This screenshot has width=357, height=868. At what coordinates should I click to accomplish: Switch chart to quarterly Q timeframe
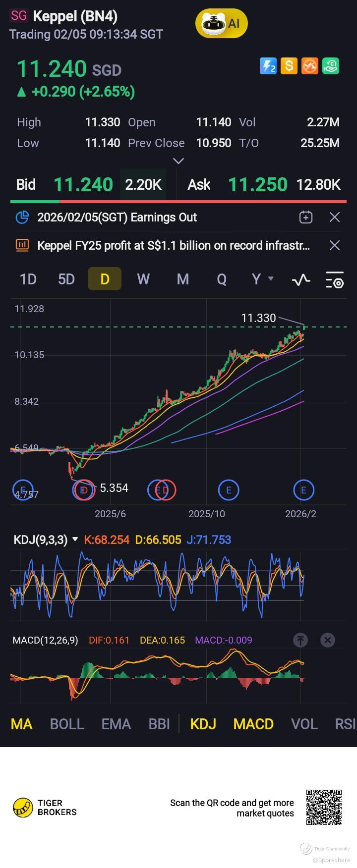pos(222,279)
